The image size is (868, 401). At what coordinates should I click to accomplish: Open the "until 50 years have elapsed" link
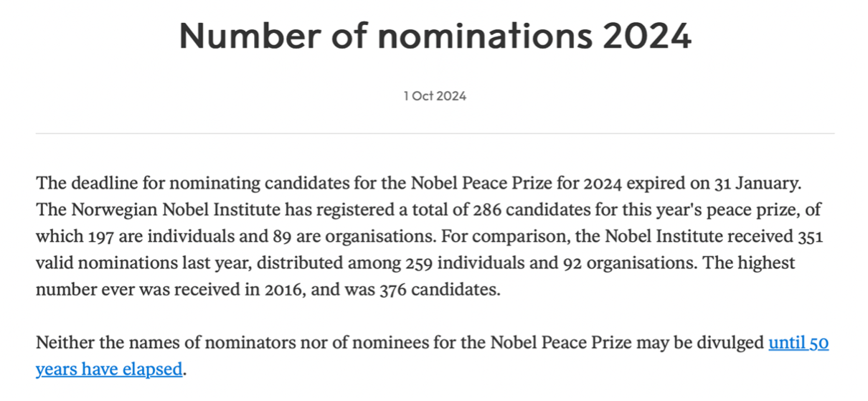(x=798, y=344)
